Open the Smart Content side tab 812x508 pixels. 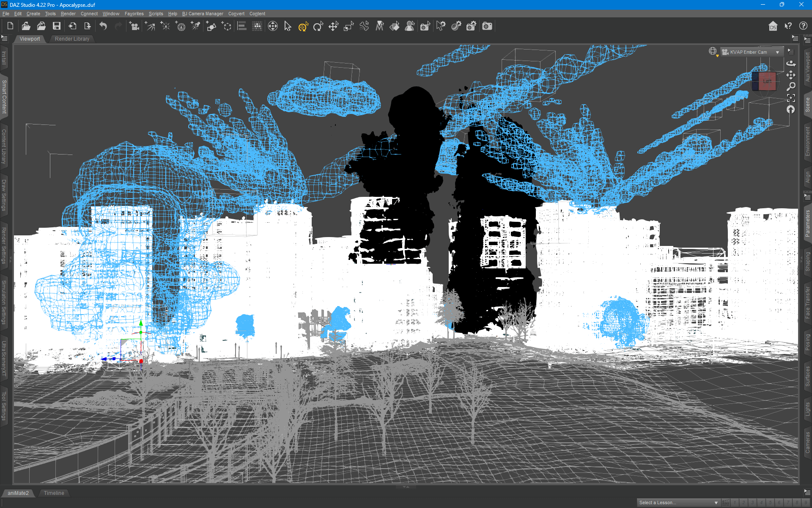(x=4, y=97)
